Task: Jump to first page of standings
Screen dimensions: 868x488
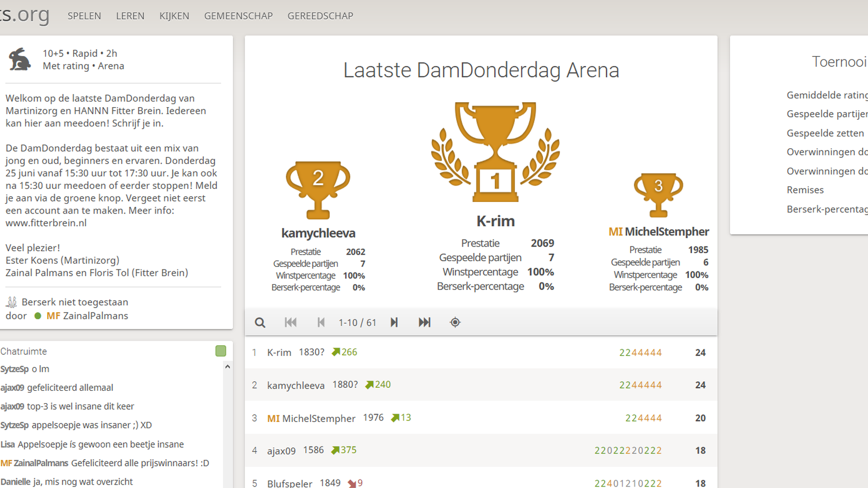Action: [291, 323]
